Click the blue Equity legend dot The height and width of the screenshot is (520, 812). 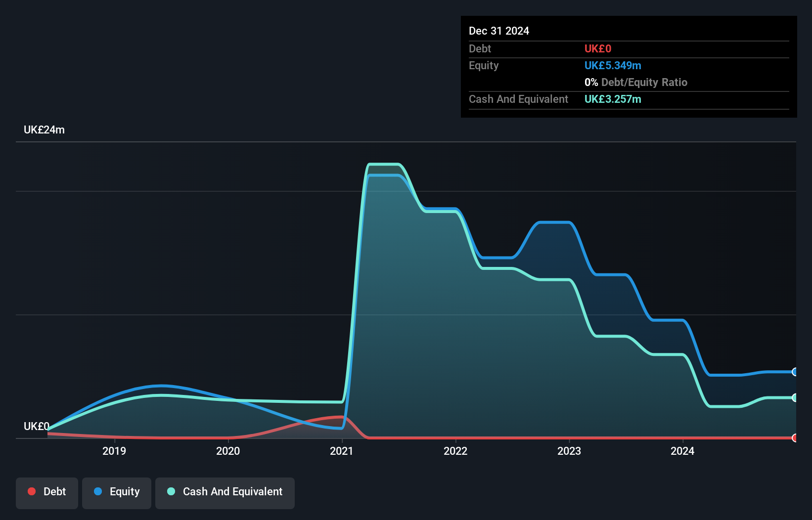click(98, 491)
